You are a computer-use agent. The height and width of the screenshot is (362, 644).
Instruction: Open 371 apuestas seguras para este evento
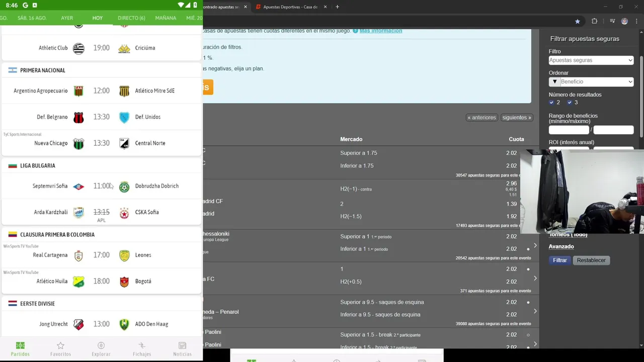tap(496, 291)
